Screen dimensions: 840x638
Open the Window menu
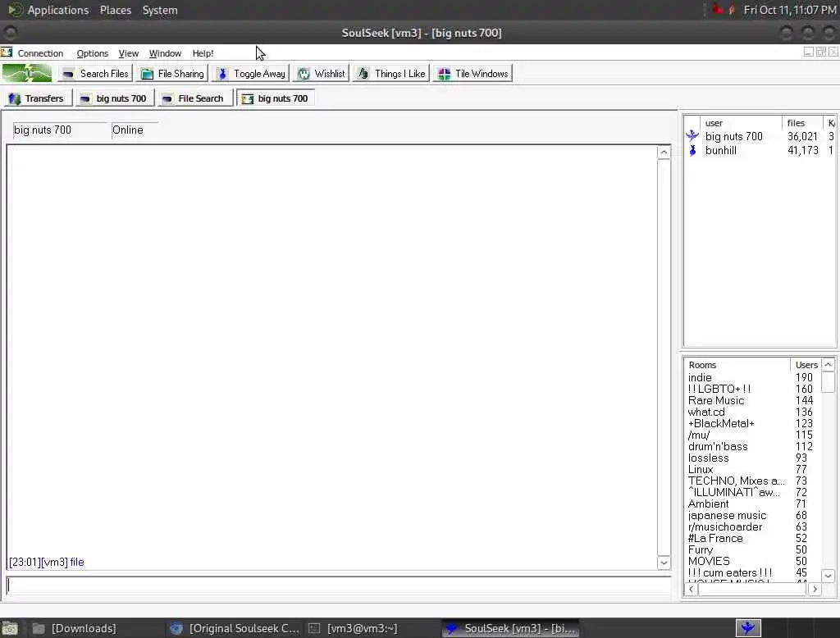point(165,53)
